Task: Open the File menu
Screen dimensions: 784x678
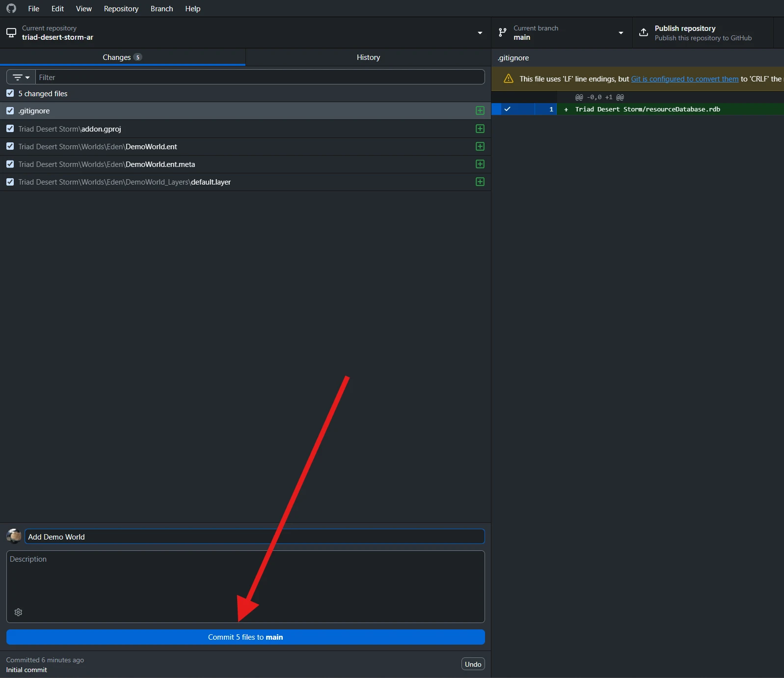Action: coord(33,8)
